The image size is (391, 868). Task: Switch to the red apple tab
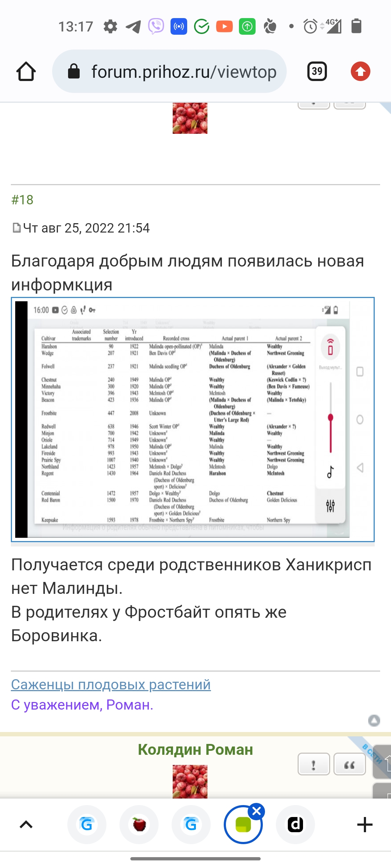139,825
